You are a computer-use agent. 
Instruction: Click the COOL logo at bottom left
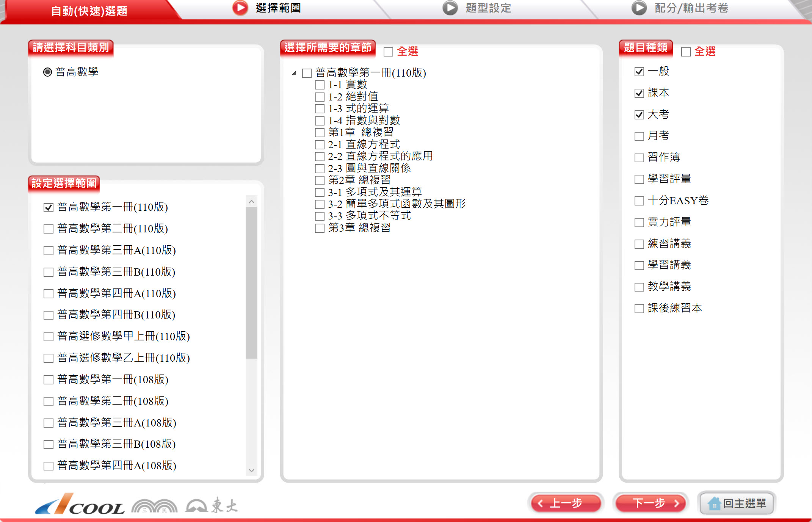tap(80, 505)
